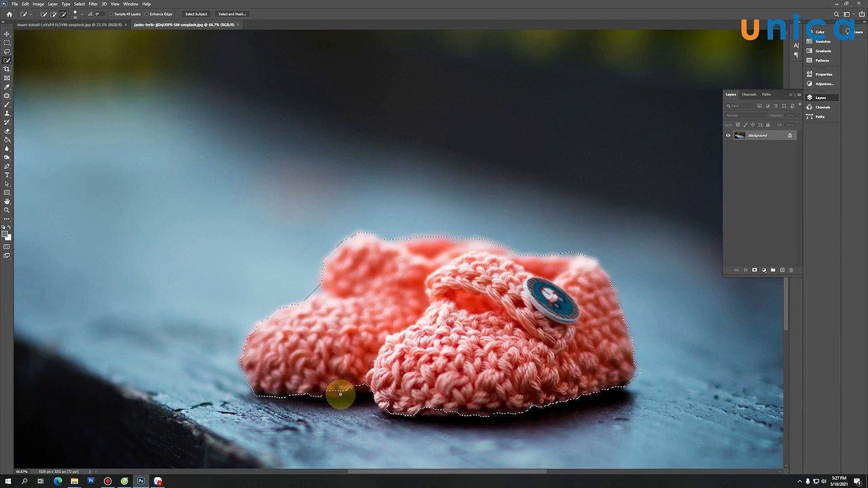This screenshot has height=488, width=868.
Task: Choose Add to selection brush mode
Action: point(54,14)
